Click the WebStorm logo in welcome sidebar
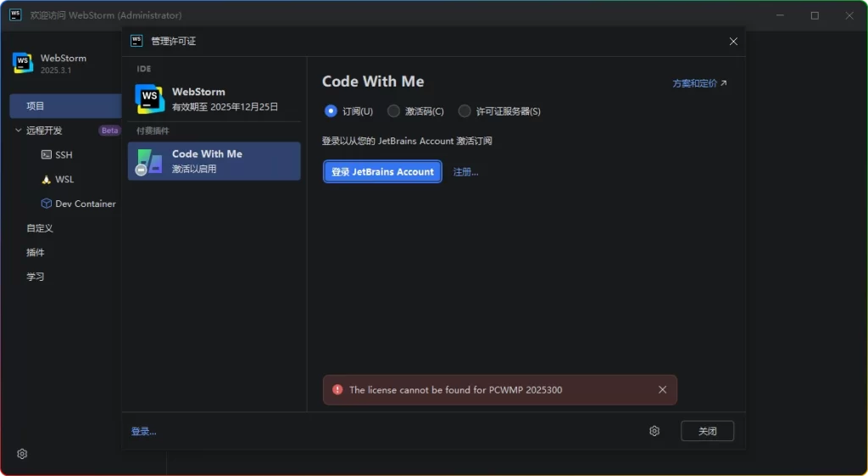The width and height of the screenshot is (868, 476). [x=23, y=63]
